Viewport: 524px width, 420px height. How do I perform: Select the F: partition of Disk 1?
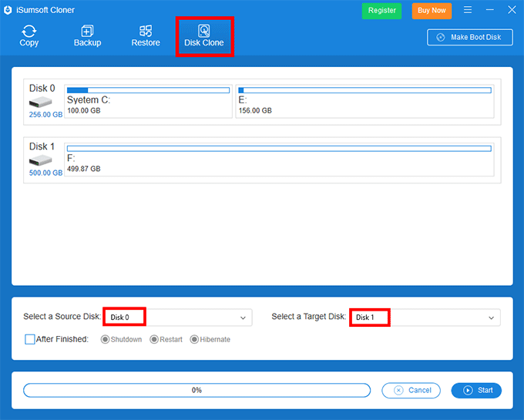[279, 160]
